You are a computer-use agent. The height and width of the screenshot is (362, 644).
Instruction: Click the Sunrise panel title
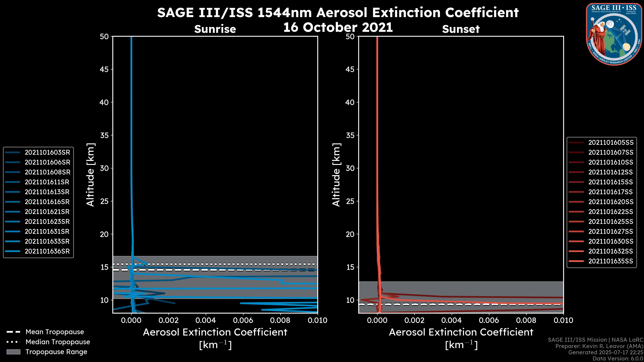tap(215, 29)
